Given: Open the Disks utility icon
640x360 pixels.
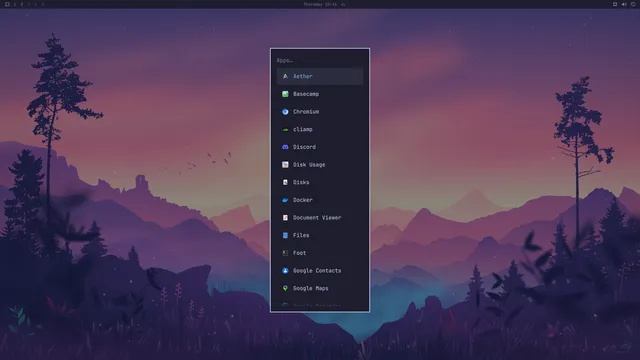Looking at the screenshot, I should click(x=285, y=182).
